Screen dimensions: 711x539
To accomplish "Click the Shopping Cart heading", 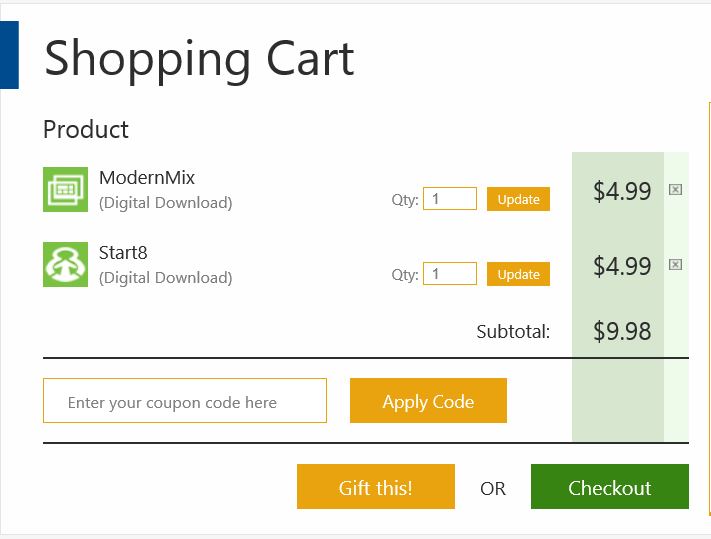I will point(199,59).
